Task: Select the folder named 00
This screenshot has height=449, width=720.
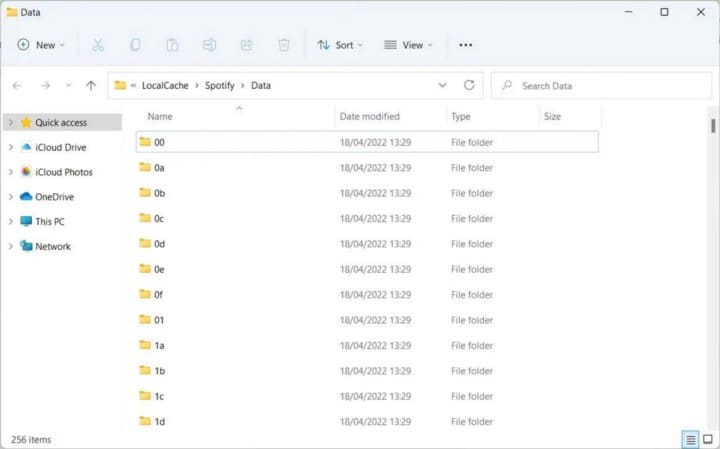Action: pyautogui.click(x=367, y=142)
